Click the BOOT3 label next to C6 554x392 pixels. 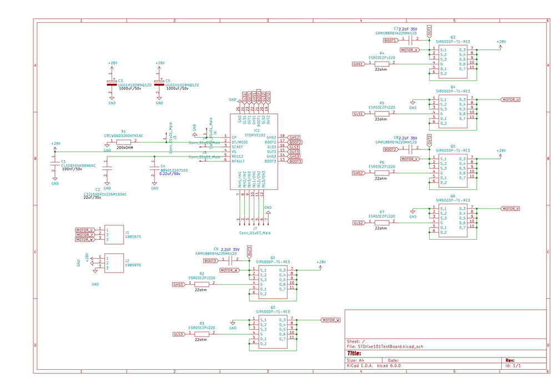pos(210,261)
